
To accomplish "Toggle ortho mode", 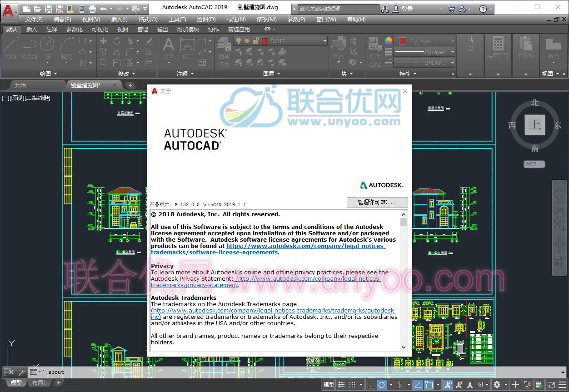I will 370,385.
